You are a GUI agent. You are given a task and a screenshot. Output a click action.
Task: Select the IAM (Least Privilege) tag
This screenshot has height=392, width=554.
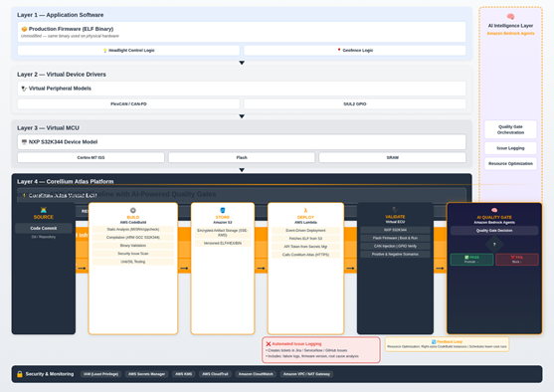[101, 374]
